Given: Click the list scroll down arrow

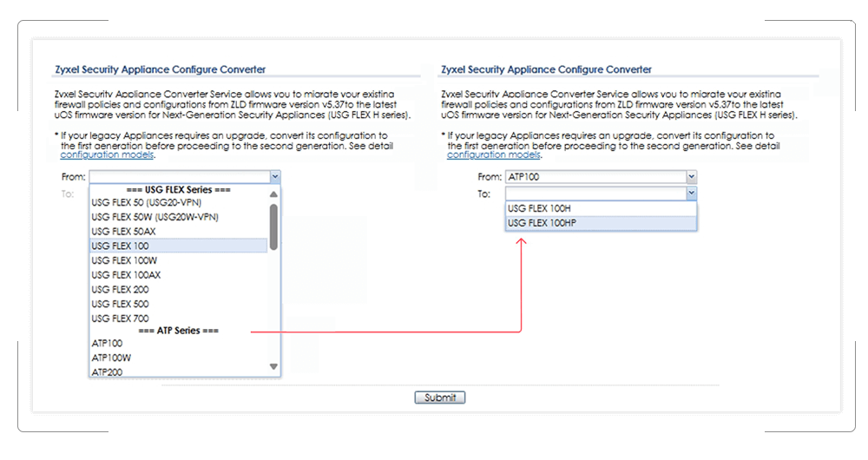Looking at the screenshot, I should click(273, 366).
